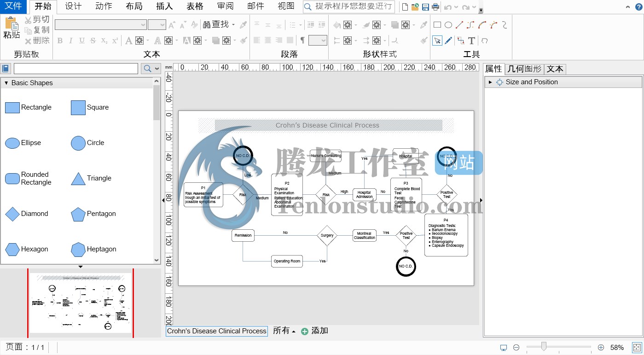Toggle Bold text formatting

pos(60,41)
